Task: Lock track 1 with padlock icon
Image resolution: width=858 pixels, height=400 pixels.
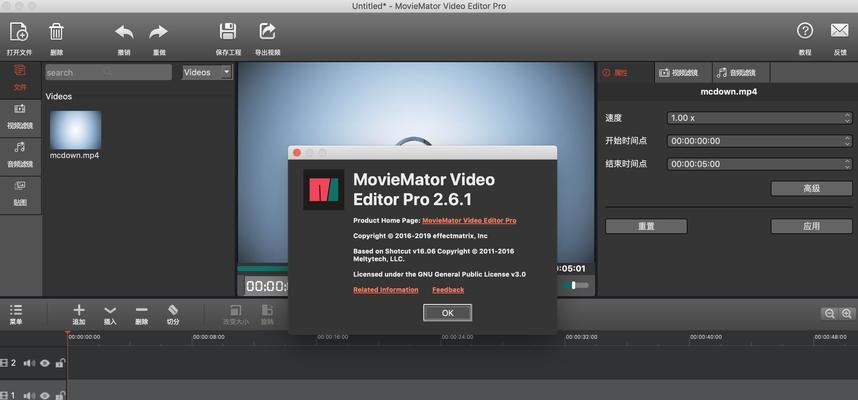Action: [60, 396]
